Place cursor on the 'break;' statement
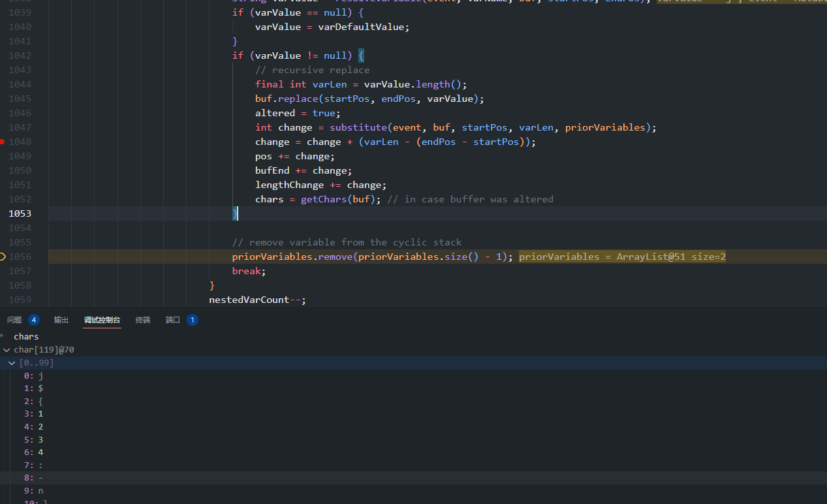The width and height of the screenshot is (827, 504). point(249,271)
